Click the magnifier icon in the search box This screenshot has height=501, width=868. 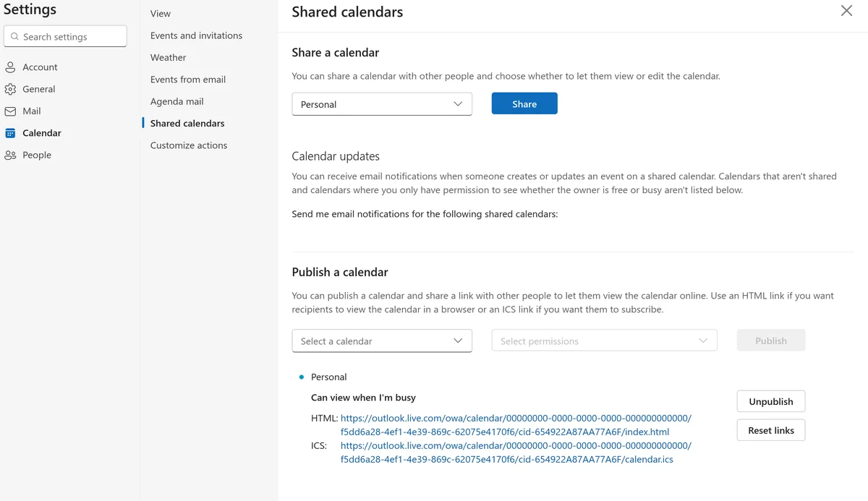click(x=16, y=36)
